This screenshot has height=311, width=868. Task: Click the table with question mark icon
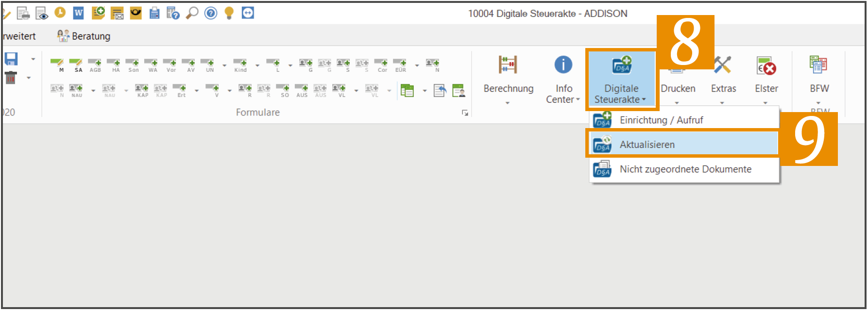coord(173,13)
